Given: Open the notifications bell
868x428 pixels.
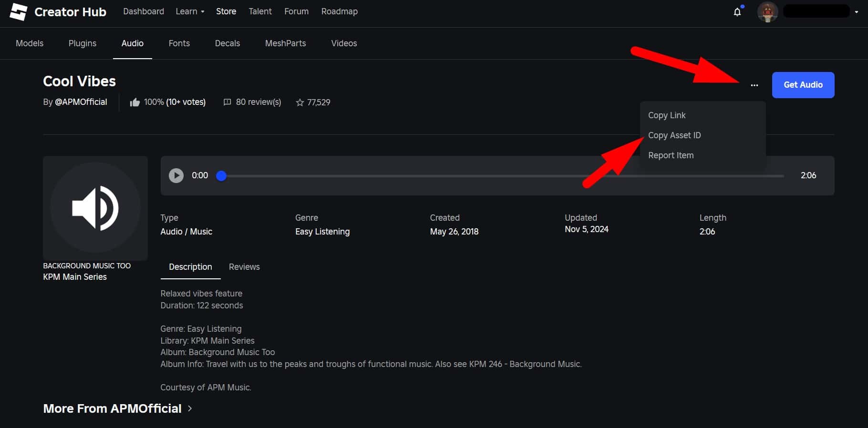Looking at the screenshot, I should point(737,12).
